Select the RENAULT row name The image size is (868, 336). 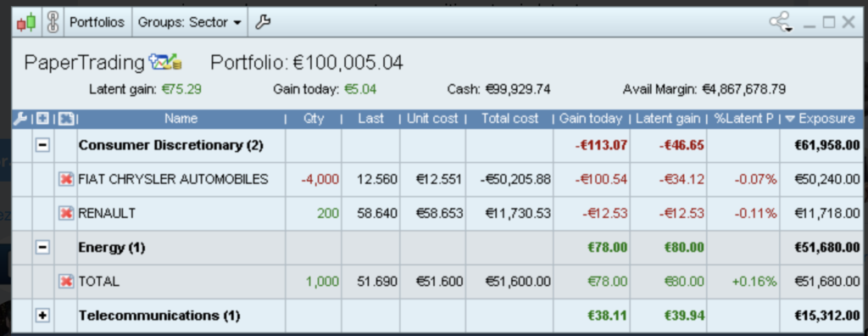click(x=107, y=214)
